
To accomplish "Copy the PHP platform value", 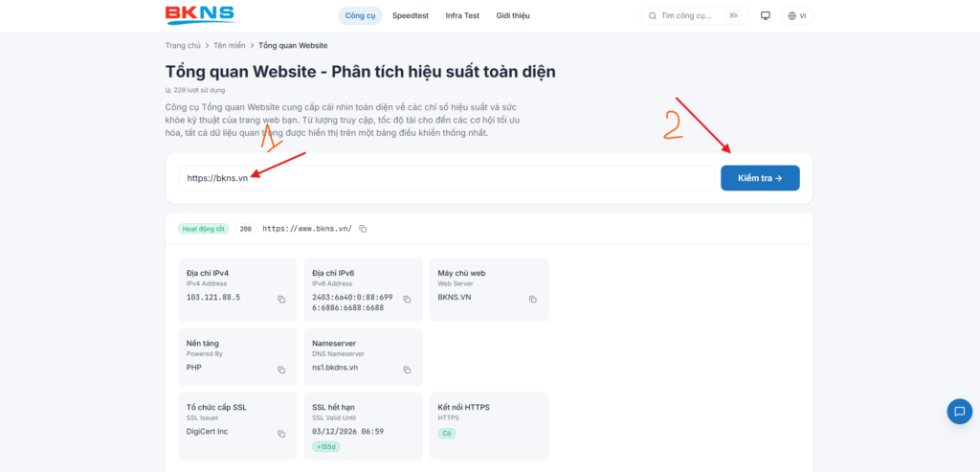I will 281,371.
